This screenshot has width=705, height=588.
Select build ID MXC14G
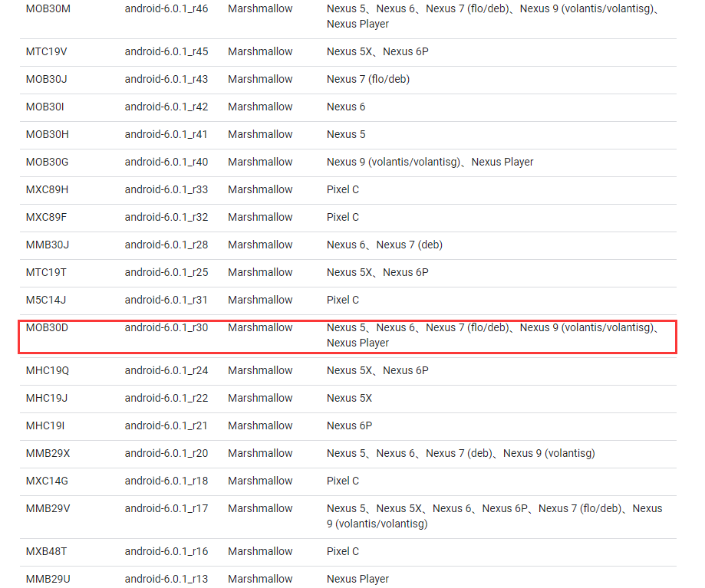pyautogui.click(x=47, y=481)
